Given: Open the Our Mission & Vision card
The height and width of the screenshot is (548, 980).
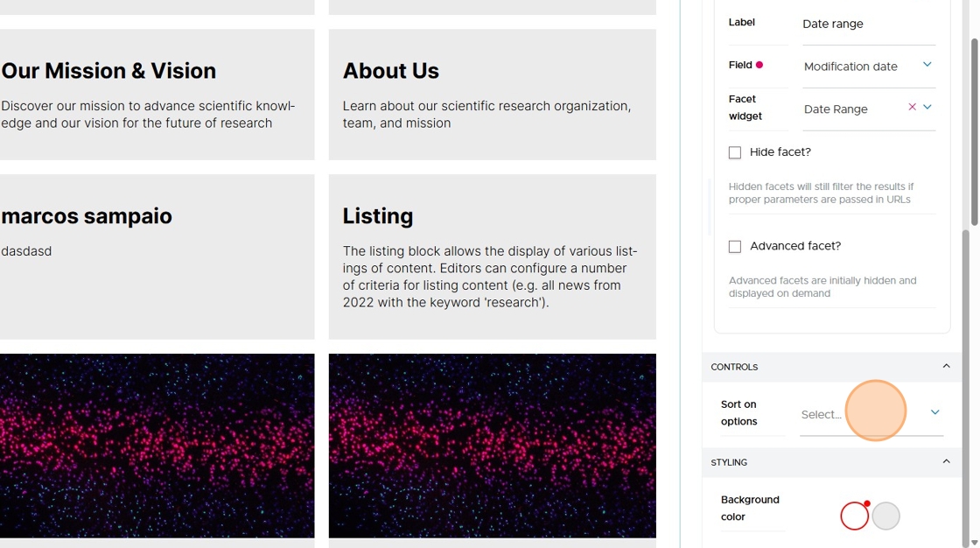Looking at the screenshot, I should [x=157, y=95].
